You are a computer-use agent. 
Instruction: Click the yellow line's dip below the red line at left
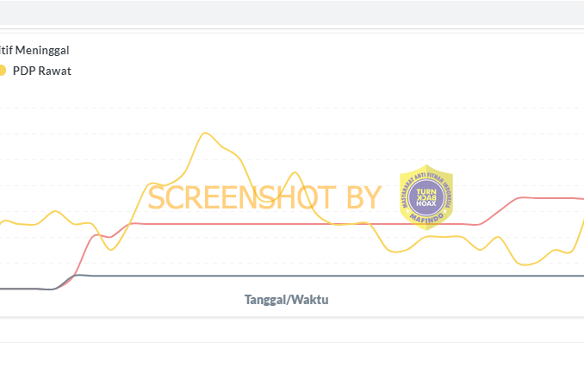click(110, 249)
